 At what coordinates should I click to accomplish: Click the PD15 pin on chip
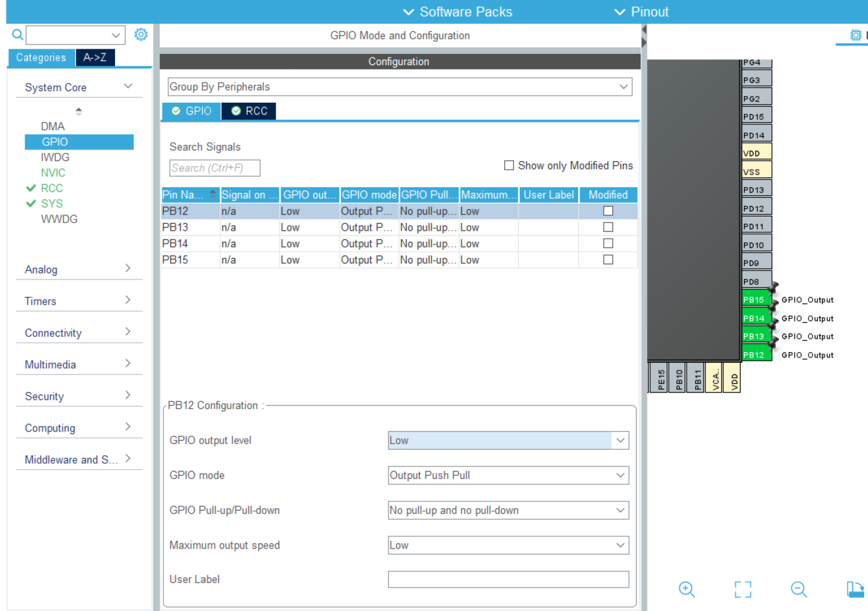tap(756, 116)
